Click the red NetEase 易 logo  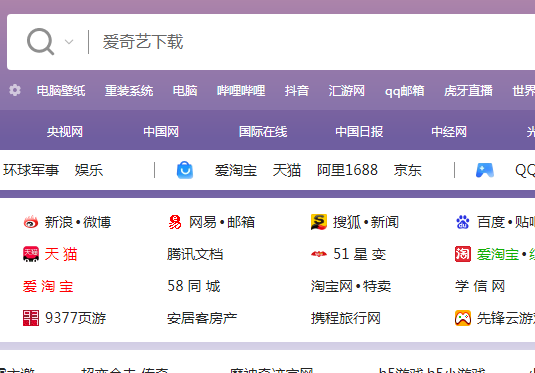(175, 222)
